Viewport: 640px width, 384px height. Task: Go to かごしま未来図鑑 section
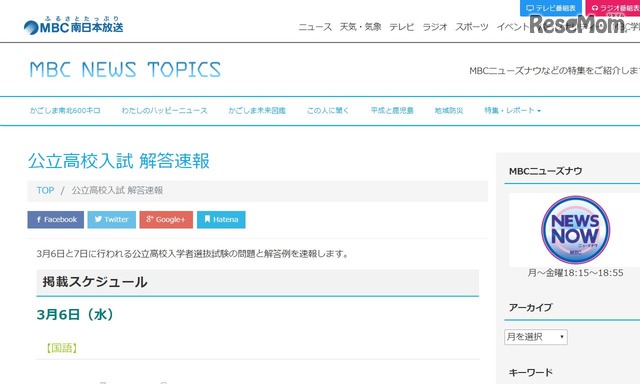tap(257, 111)
